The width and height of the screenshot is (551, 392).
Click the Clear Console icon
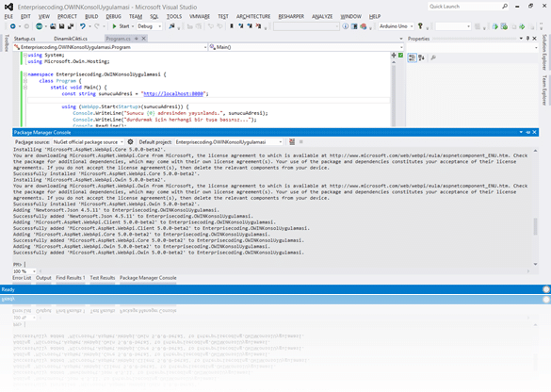coord(292,142)
